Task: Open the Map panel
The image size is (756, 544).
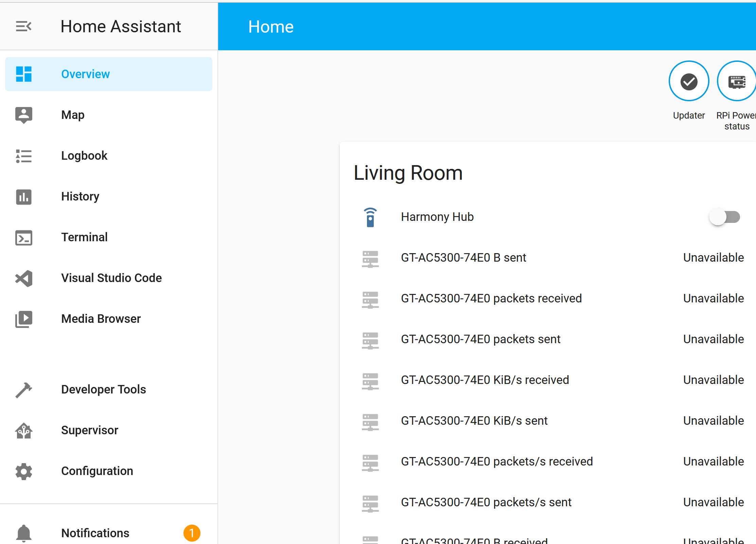Action: point(109,115)
